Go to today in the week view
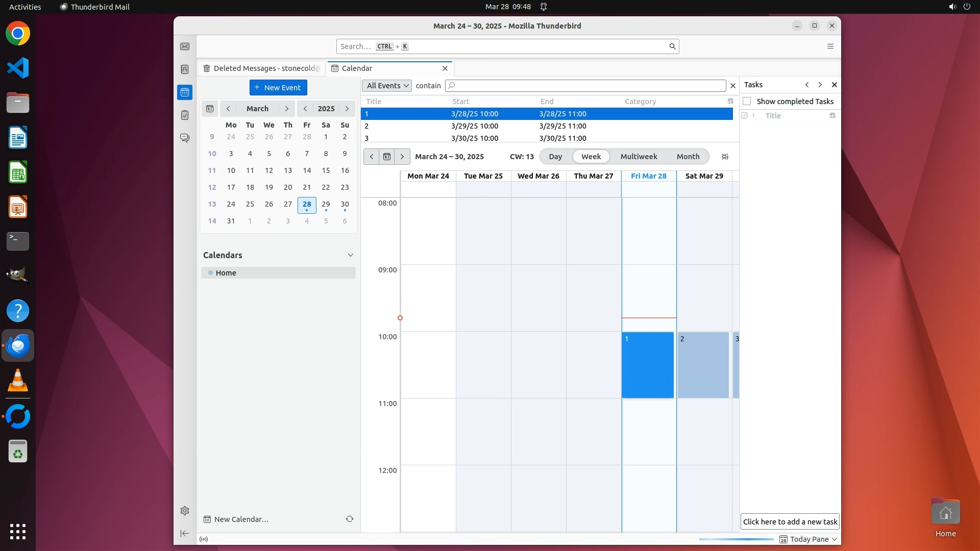Screen dimensions: 980x551 [x=387, y=157]
